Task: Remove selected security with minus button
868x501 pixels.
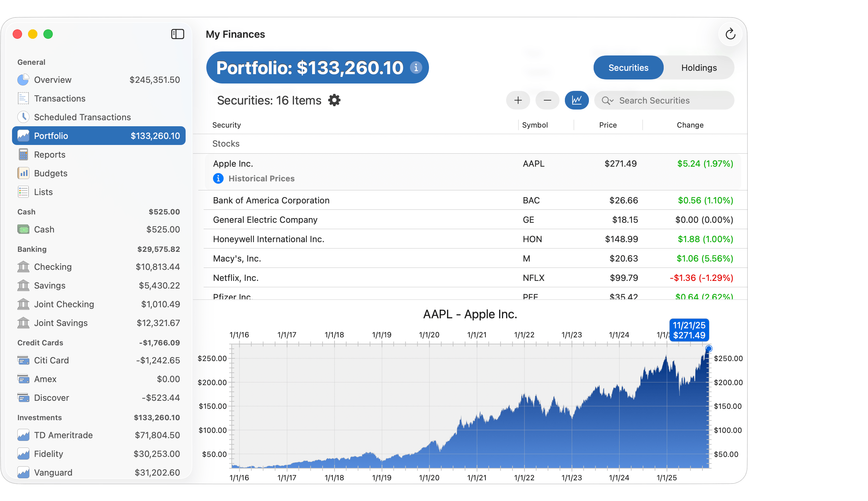Action: pyautogui.click(x=547, y=100)
